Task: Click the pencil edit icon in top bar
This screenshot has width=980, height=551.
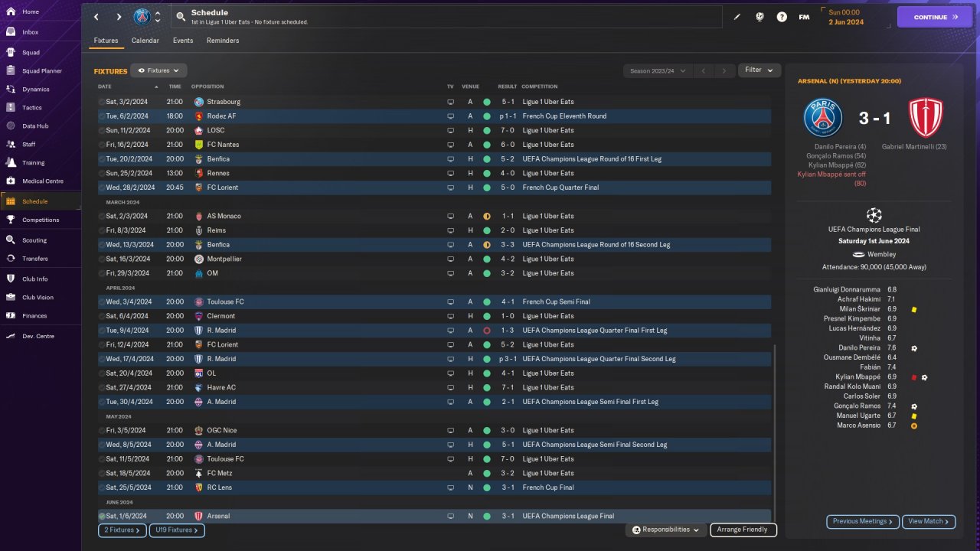Action: click(737, 17)
